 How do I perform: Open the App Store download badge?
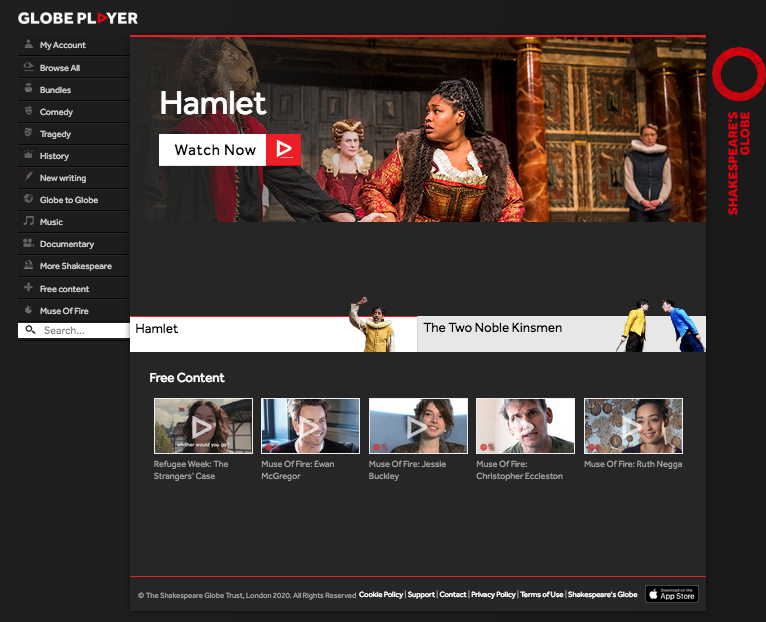point(672,594)
